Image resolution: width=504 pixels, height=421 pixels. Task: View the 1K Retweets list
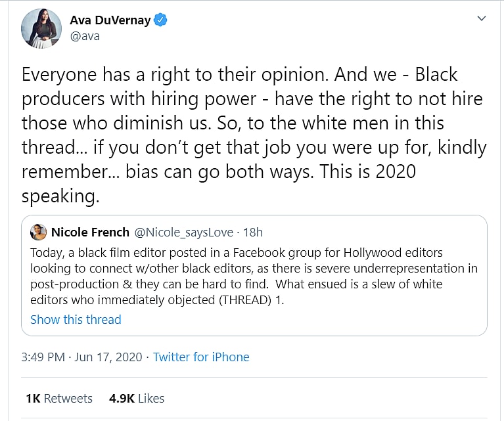pyautogui.click(x=59, y=398)
